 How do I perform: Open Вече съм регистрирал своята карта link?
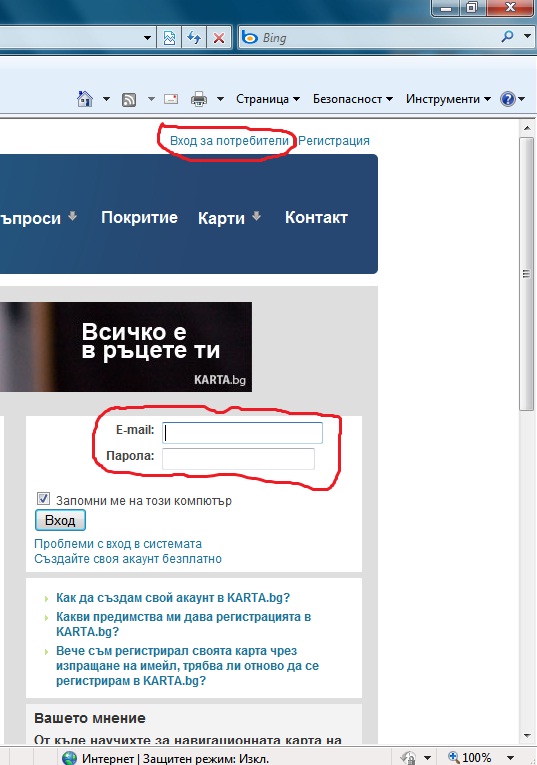pyautogui.click(x=187, y=665)
